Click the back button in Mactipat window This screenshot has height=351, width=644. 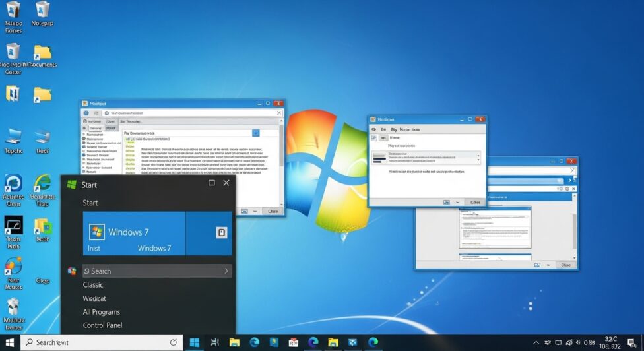tap(86, 113)
